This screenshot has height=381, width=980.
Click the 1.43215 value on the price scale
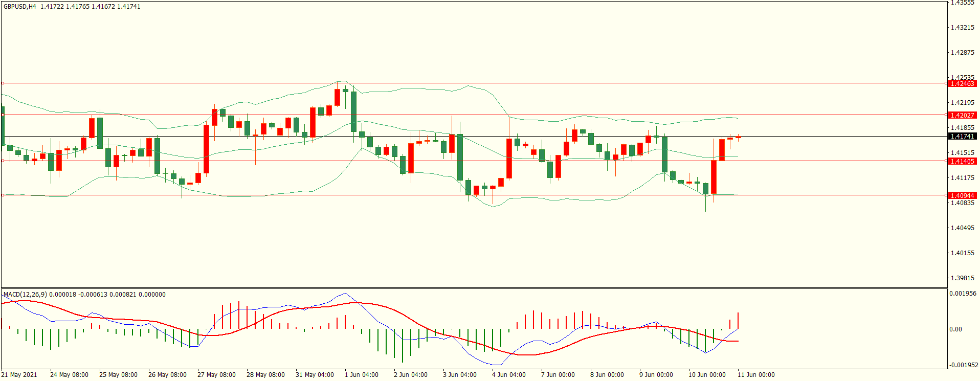point(962,28)
